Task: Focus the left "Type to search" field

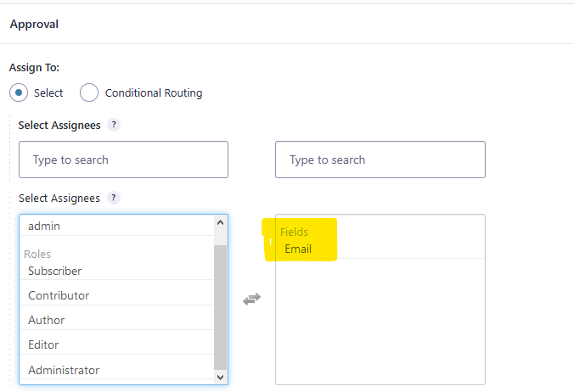Action: point(123,160)
